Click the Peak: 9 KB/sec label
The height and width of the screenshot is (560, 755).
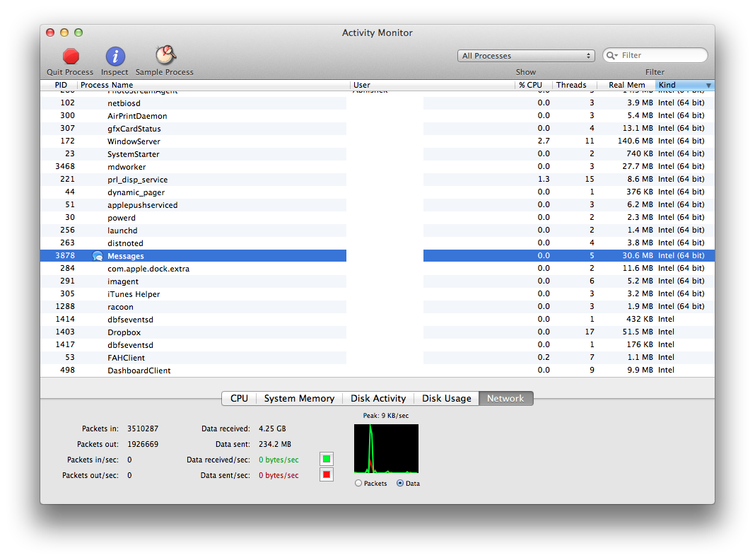tap(386, 416)
